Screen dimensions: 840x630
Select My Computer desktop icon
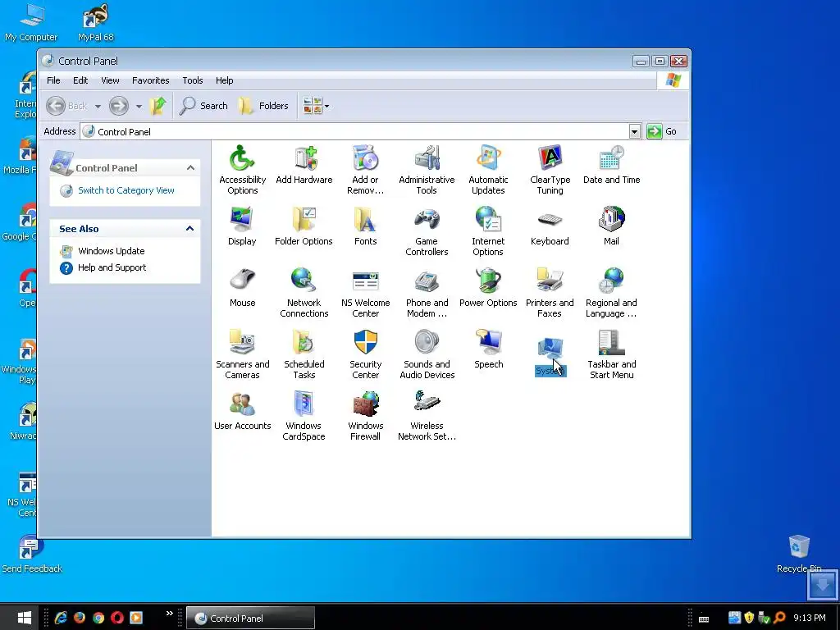coord(31,22)
